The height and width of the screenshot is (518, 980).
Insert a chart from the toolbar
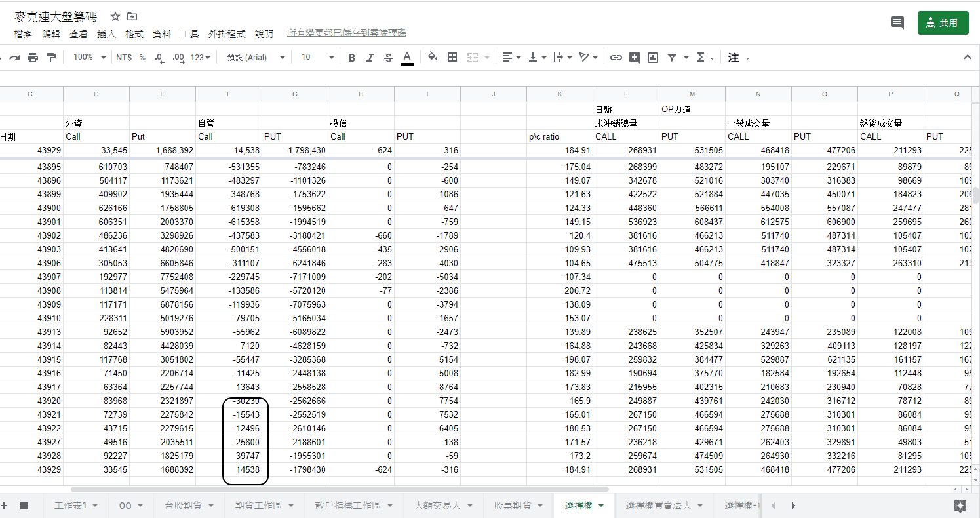[x=653, y=58]
